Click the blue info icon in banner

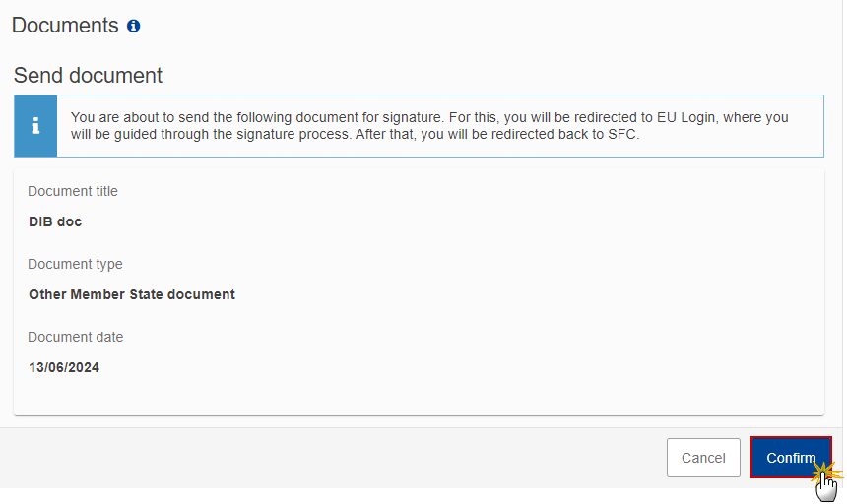click(35, 126)
